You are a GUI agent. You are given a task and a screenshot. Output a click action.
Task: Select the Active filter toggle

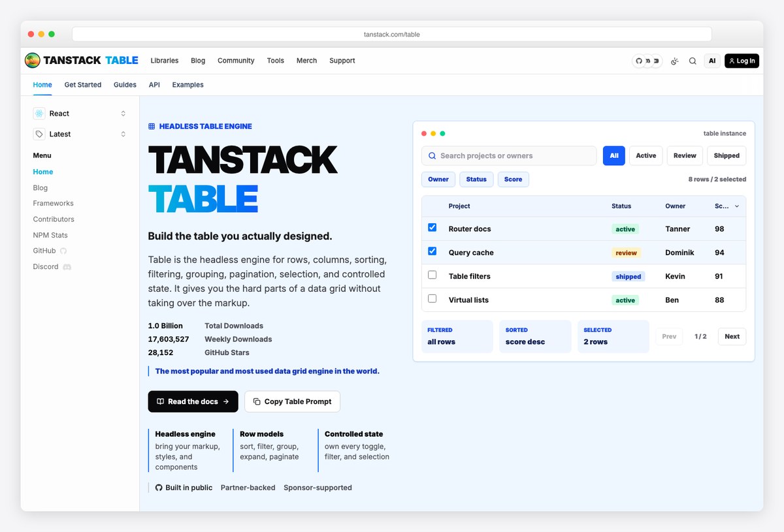click(x=646, y=155)
